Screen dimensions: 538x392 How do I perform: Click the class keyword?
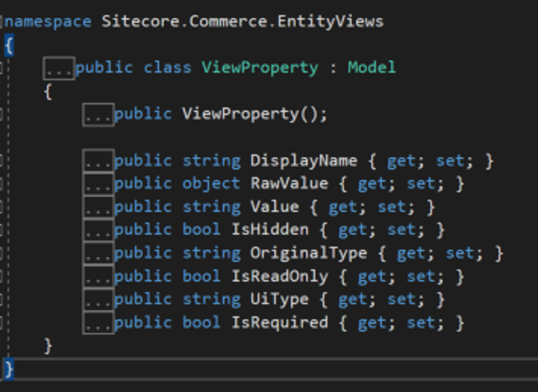pos(167,68)
